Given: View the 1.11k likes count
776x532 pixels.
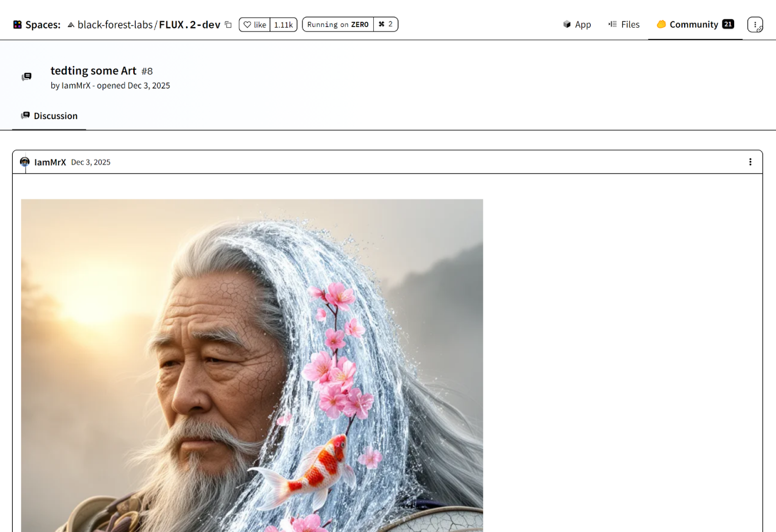Looking at the screenshot, I should [283, 25].
